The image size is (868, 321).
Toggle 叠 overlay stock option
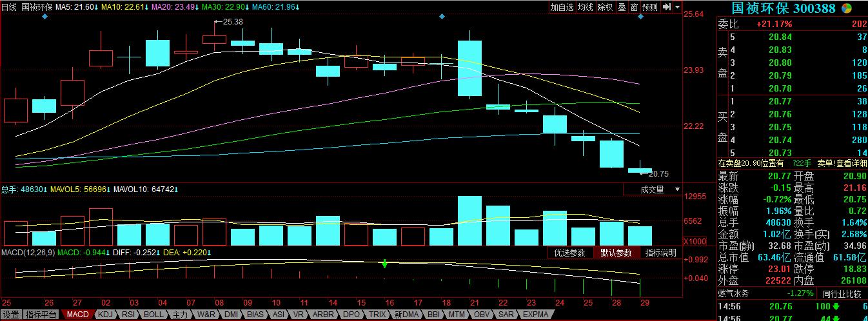click(622, 7)
